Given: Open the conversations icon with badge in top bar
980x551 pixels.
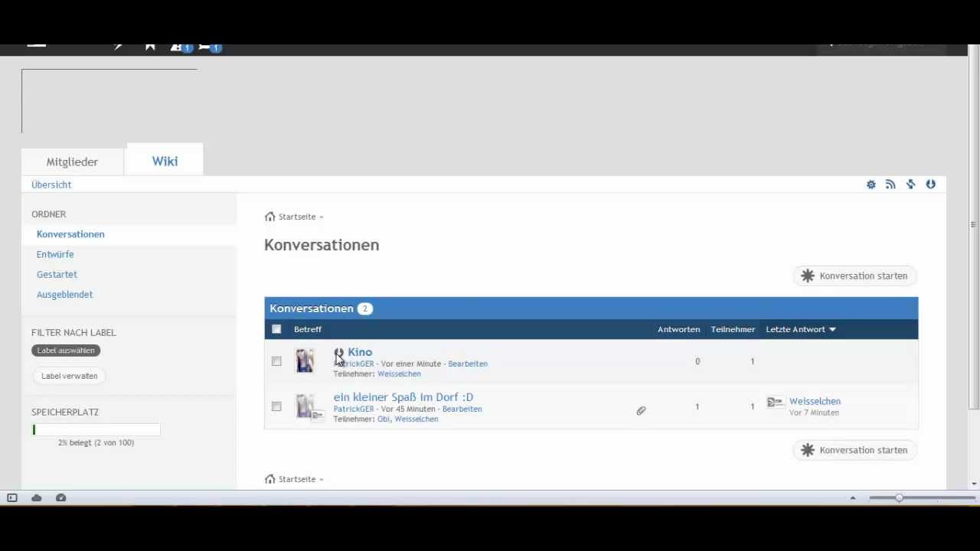Looking at the screenshot, I should [210, 47].
